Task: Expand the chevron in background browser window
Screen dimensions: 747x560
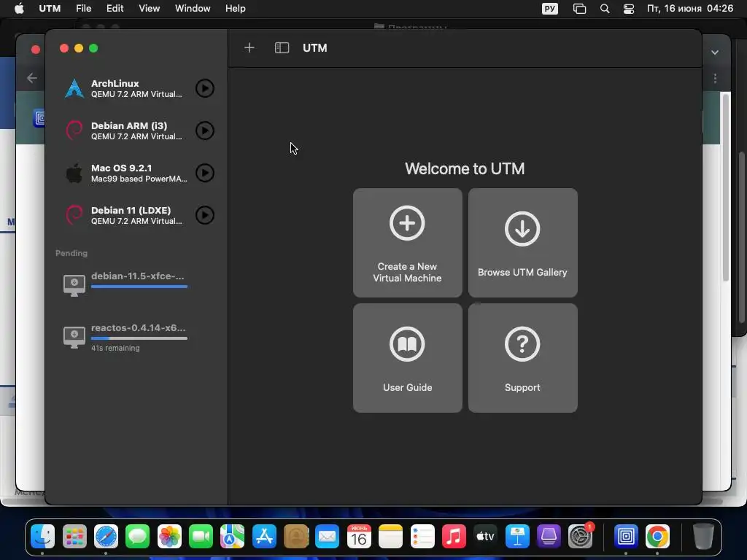Action: point(715,52)
